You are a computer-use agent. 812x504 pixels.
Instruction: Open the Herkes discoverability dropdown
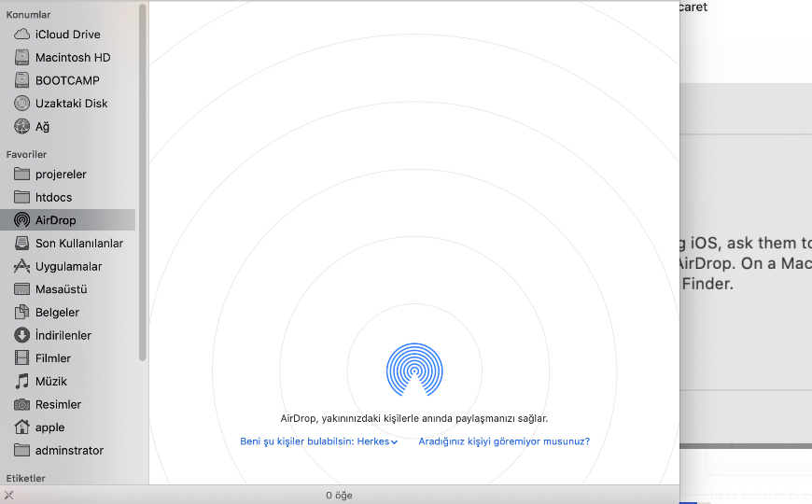coord(318,441)
